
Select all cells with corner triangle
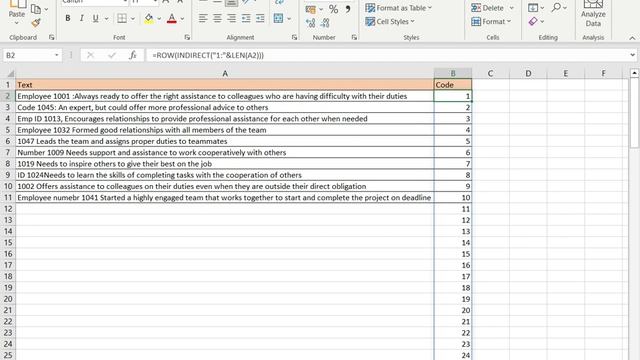click(11, 74)
